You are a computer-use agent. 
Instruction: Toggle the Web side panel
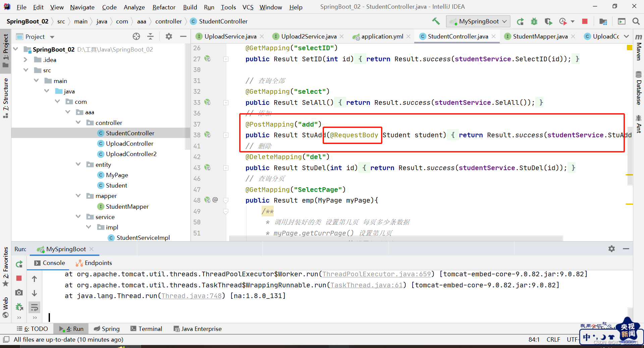coord(6,307)
